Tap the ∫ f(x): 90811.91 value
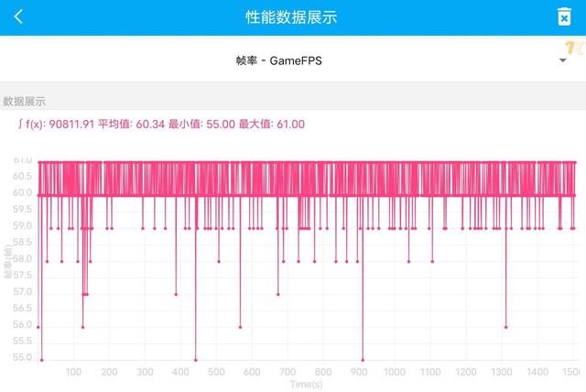This screenshot has height=392, width=586. (x=56, y=124)
